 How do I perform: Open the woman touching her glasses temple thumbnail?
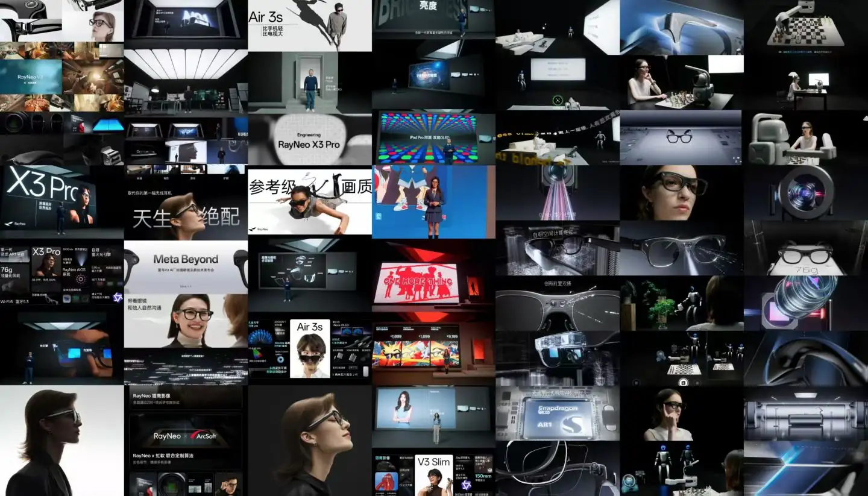tap(681, 413)
